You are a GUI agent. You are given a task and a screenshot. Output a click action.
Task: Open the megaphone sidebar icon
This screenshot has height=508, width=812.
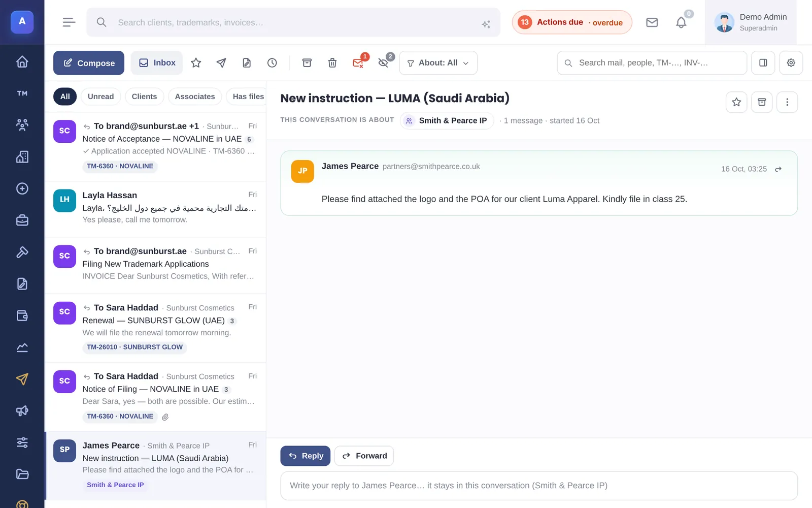(x=22, y=410)
